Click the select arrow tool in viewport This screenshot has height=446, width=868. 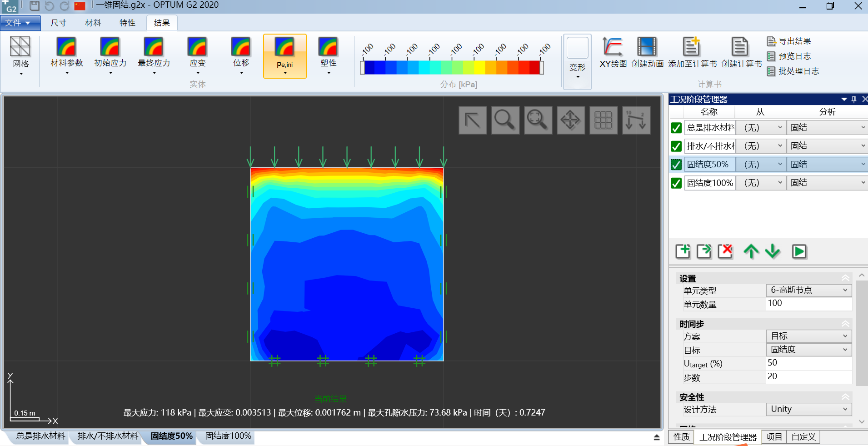click(x=473, y=120)
